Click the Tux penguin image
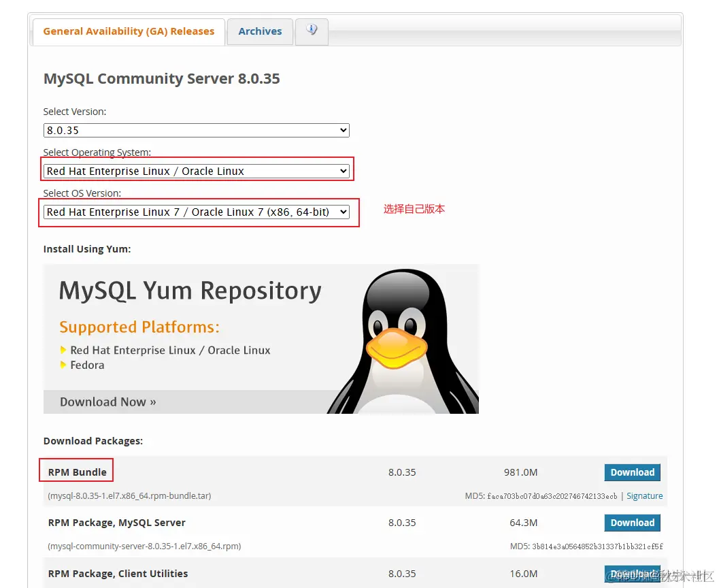The image size is (719, 588). (x=403, y=341)
